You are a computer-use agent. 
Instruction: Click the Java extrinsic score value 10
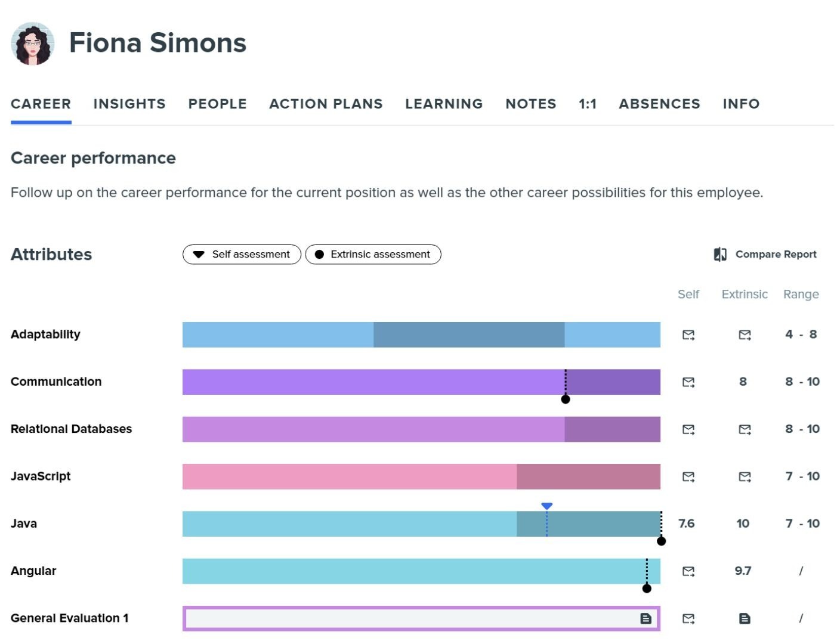point(743,524)
